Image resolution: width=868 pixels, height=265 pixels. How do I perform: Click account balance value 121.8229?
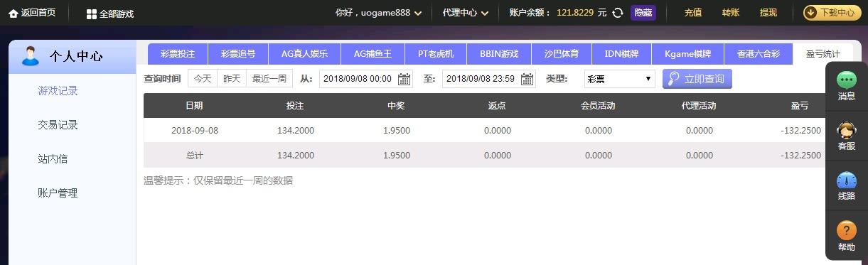coord(575,13)
